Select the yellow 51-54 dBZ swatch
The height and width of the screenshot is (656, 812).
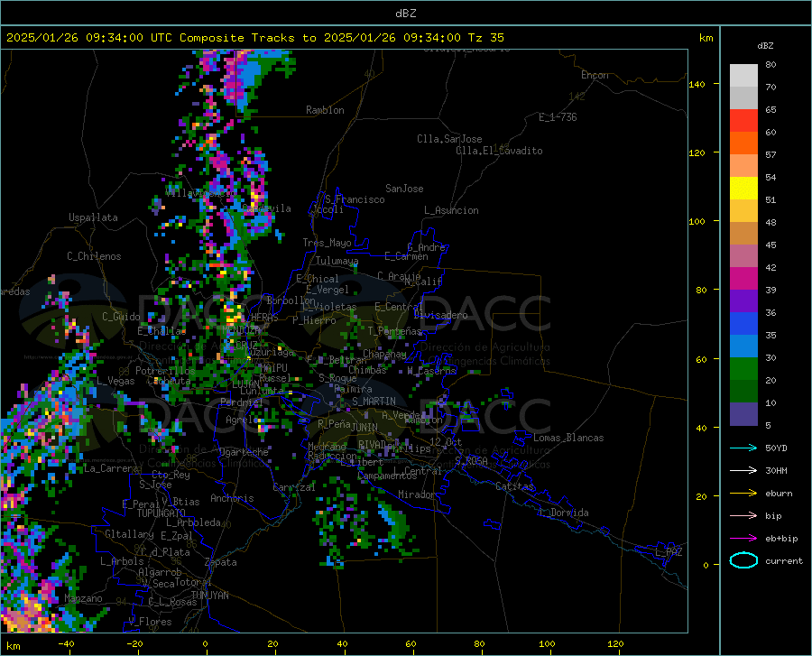click(x=743, y=189)
